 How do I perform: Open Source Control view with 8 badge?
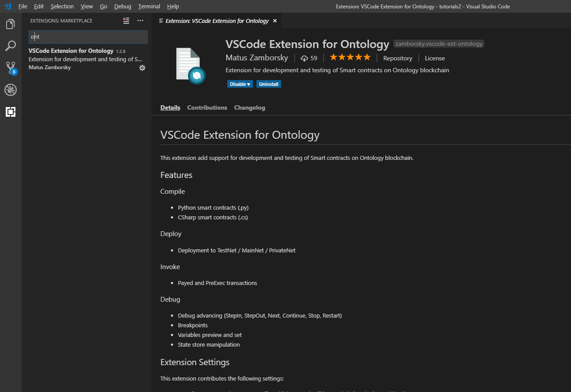click(11, 68)
